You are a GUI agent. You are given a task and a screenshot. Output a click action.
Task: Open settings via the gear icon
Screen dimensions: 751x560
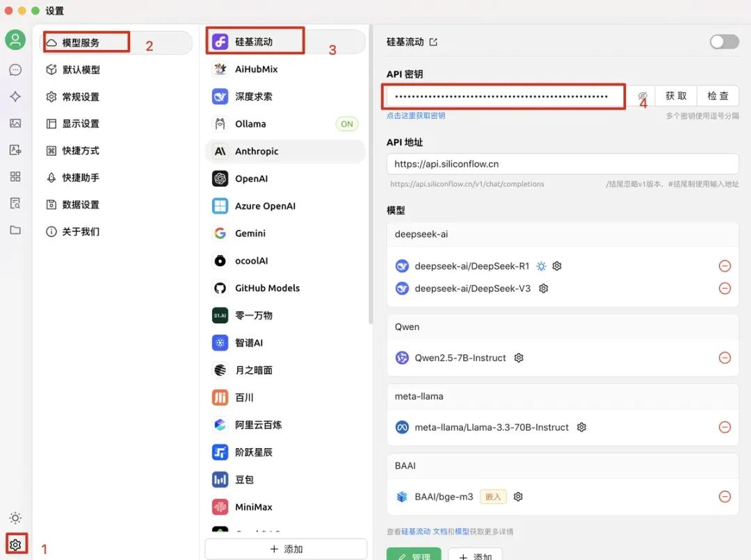(15, 545)
